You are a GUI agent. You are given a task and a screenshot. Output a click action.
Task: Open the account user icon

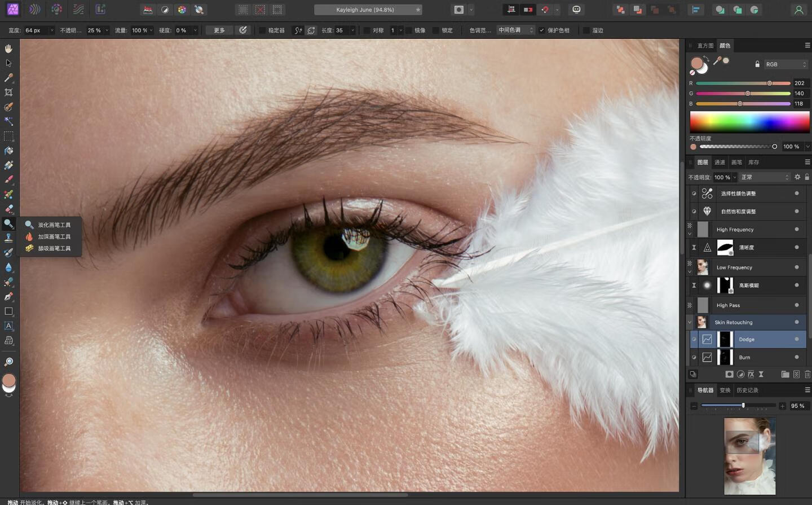click(x=798, y=10)
